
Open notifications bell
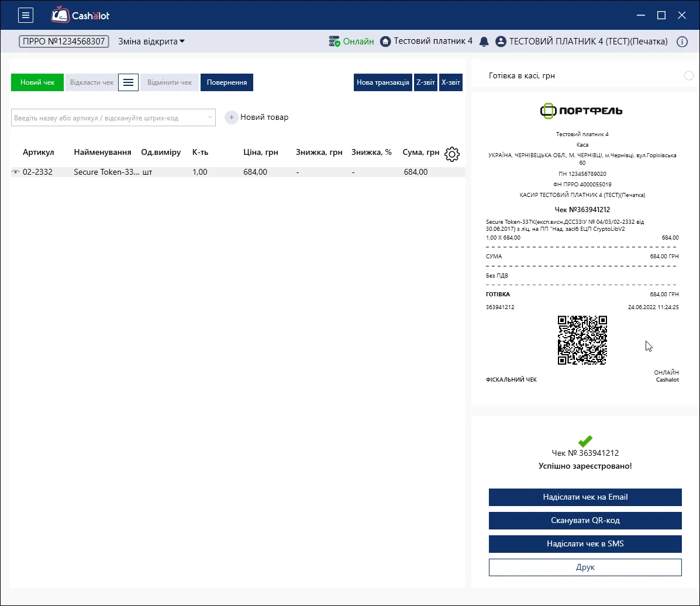tap(484, 41)
